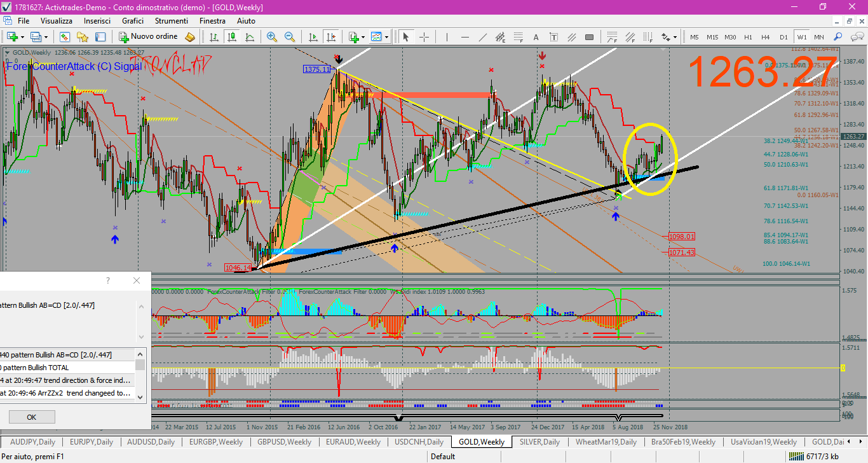Open the Inserisci menu

pos(97,21)
